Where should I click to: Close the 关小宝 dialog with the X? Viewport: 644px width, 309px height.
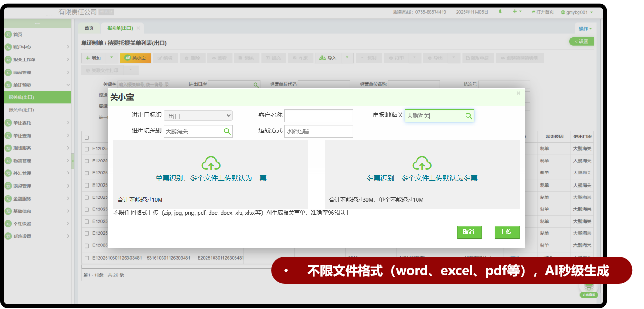click(518, 94)
